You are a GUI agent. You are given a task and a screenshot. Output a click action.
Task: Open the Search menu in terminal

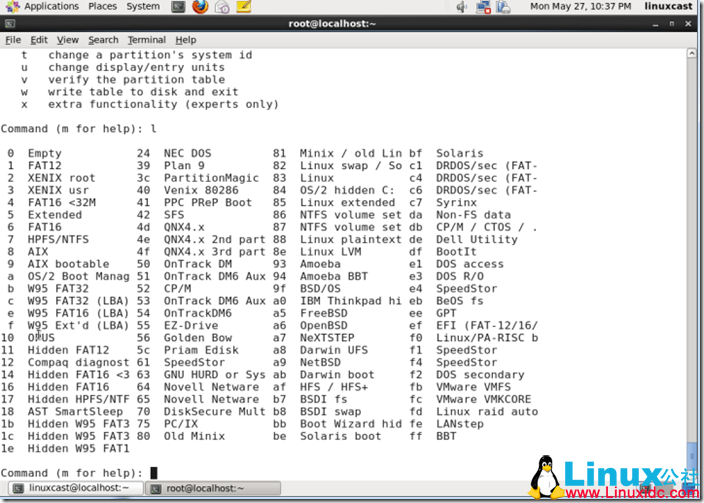click(103, 40)
